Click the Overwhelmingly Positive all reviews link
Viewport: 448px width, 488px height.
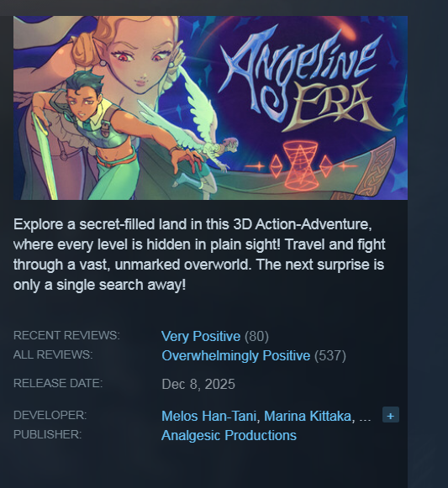point(236,356)
